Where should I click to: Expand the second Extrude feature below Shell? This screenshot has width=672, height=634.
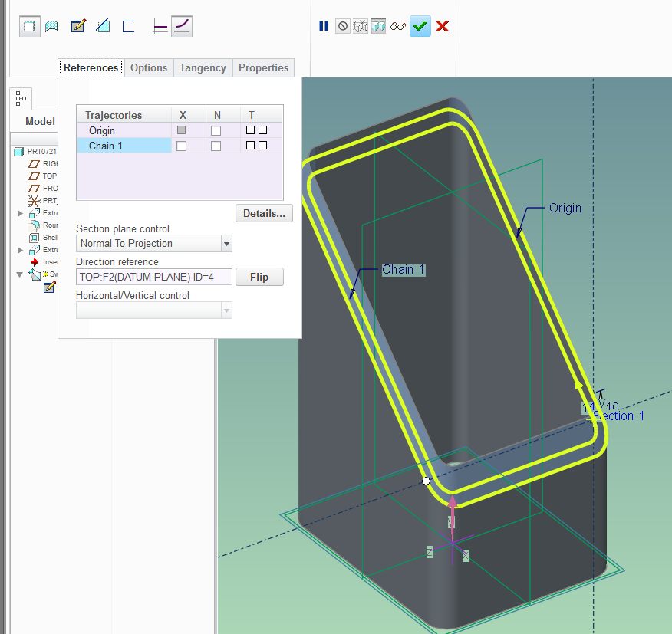(20, 250)
